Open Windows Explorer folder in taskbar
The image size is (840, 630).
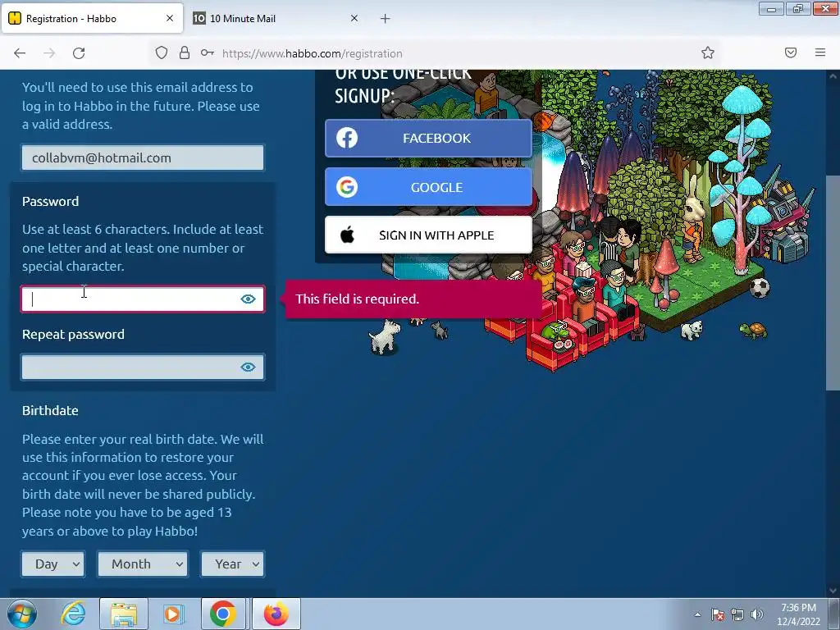click(124, 614)
